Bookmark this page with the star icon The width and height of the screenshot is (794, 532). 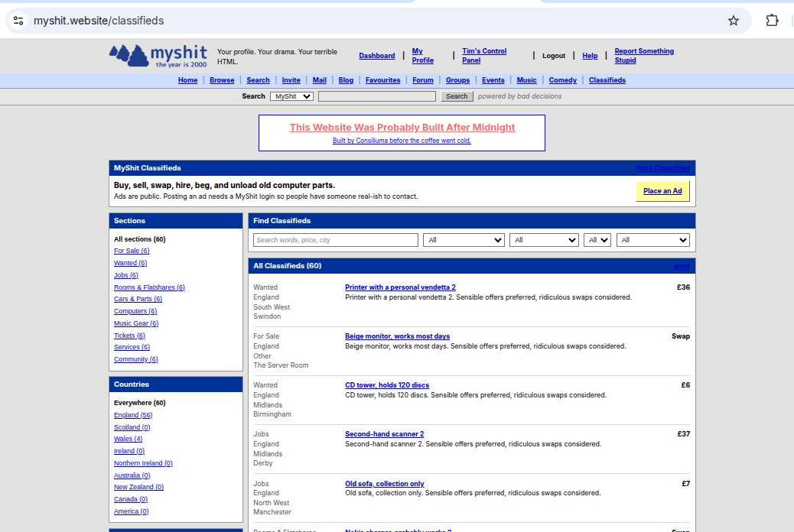(734, 21)
